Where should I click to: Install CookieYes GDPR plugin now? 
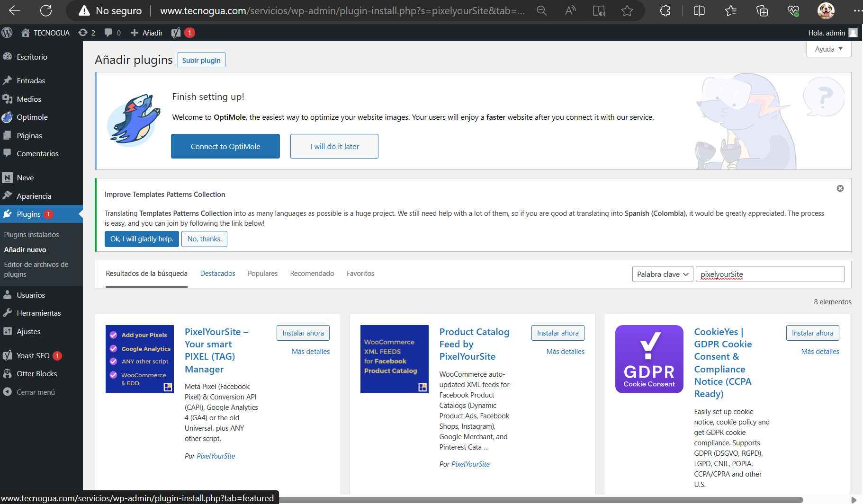tap(813, 333)
